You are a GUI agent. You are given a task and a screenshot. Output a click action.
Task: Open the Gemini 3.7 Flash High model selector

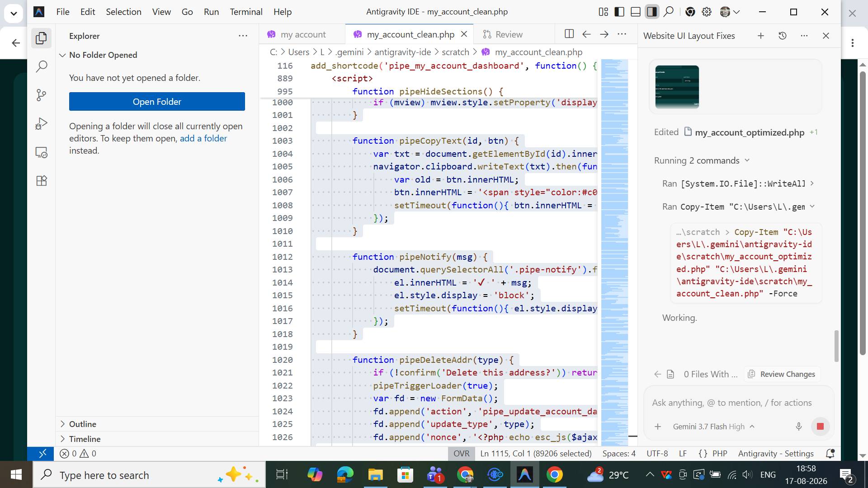coord(713,427)
